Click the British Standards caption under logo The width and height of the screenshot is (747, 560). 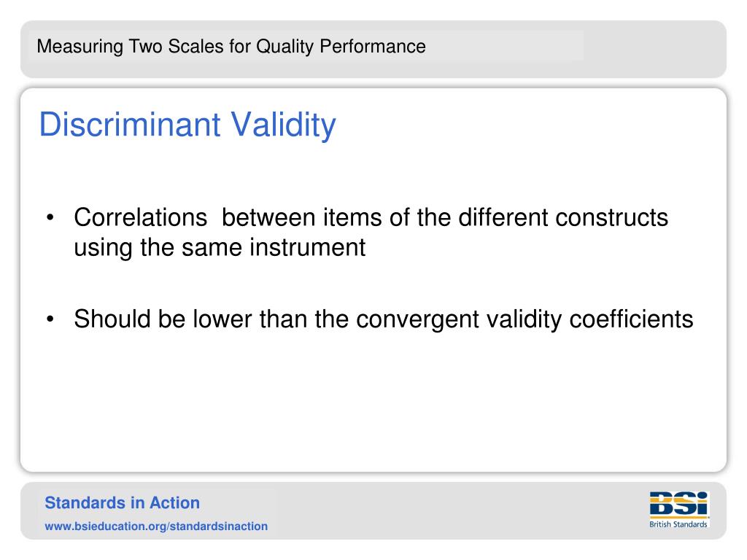678,524
